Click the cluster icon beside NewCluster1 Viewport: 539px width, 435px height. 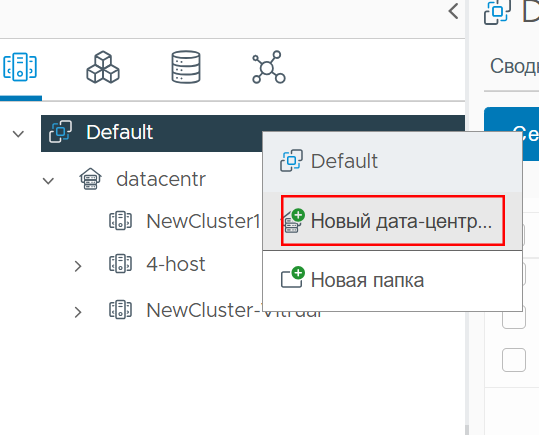pyautogui.click(x=120, y=221)
